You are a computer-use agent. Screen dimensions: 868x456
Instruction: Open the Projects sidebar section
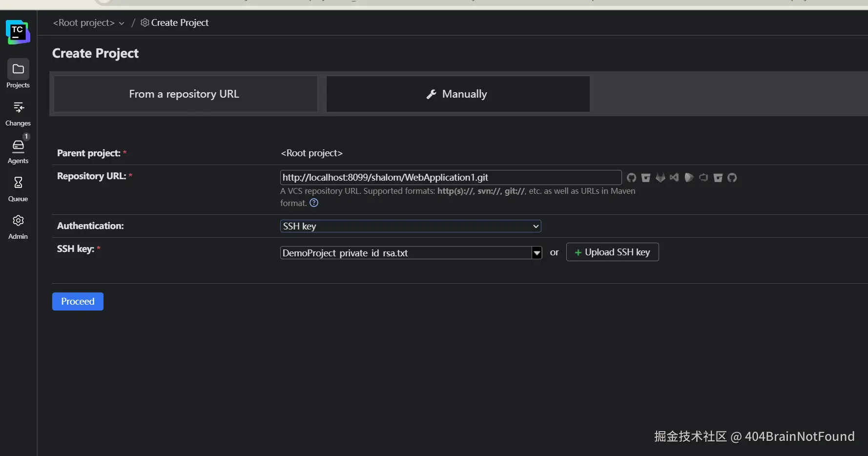[x=18, y=74]
